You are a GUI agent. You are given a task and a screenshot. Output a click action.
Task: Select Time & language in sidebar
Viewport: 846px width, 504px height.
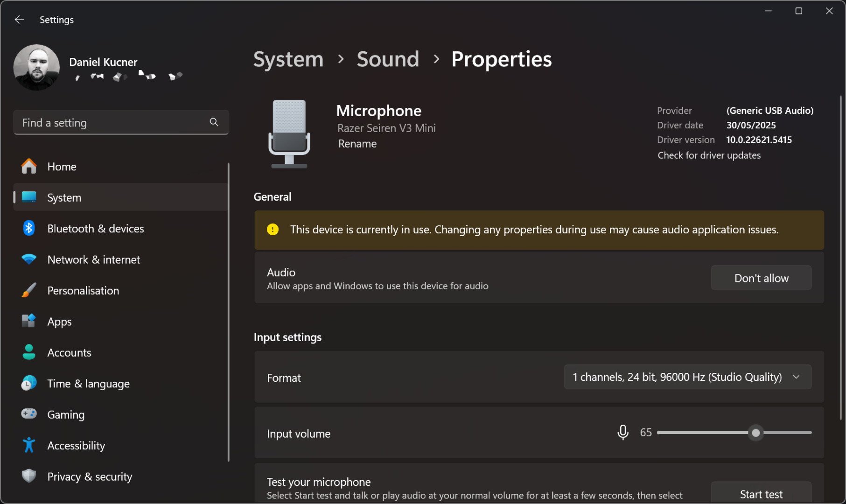tap(88, 384)
